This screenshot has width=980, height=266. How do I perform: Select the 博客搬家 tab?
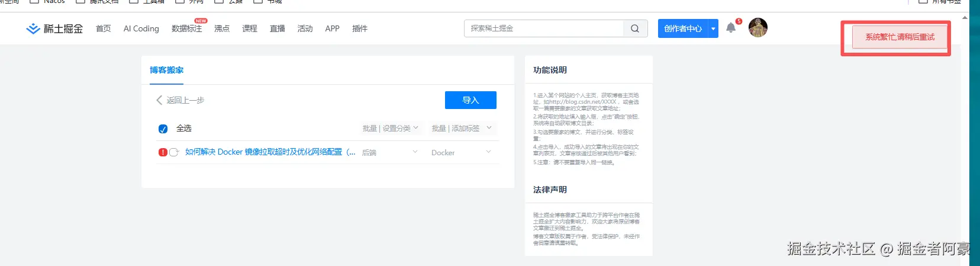point(167,70)
